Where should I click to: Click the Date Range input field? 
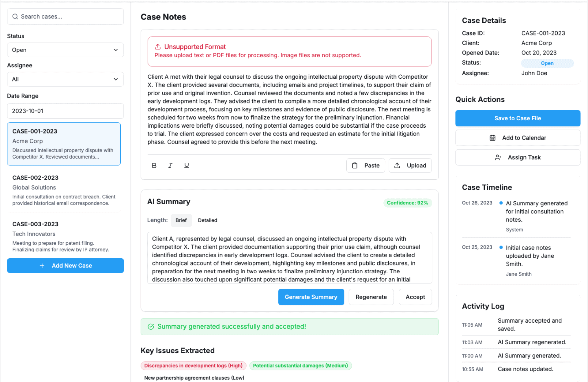[x=65, y=111]
